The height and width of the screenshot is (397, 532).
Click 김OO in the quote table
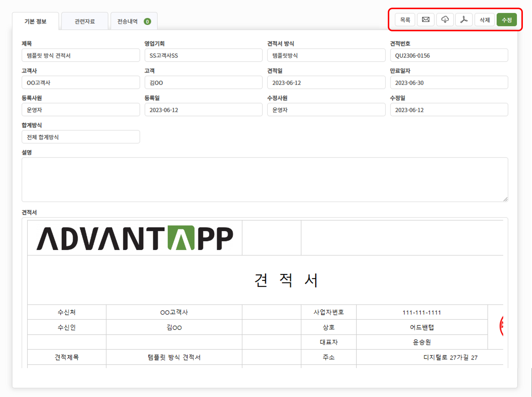click(x=174, y=327)
